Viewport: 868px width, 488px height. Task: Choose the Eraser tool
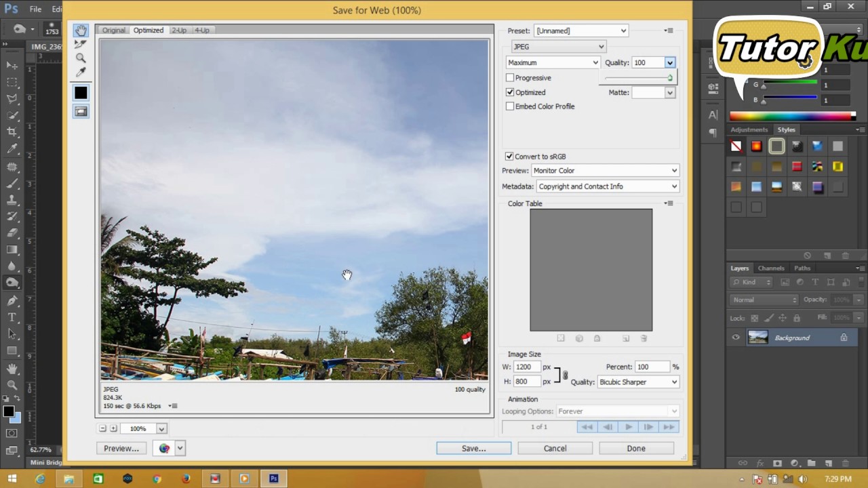tap(12, 233)
